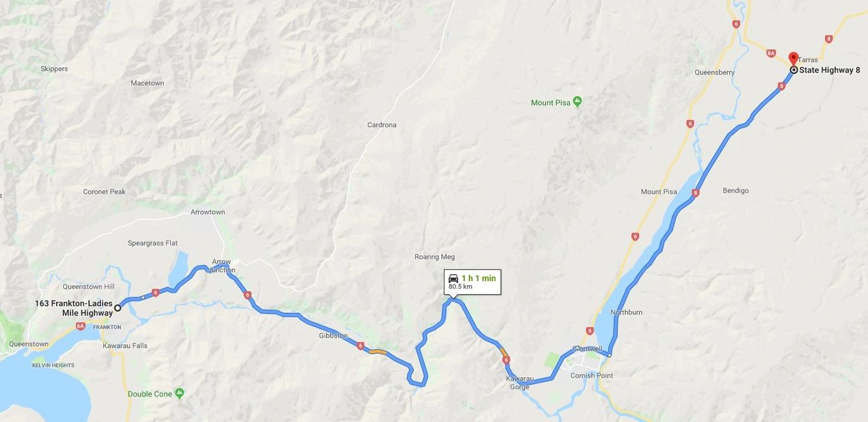Image resolution: width=868 pixels, height=422 pixels.
Task: Click the car icon in route info box
Action: click(x=453, y=278)
